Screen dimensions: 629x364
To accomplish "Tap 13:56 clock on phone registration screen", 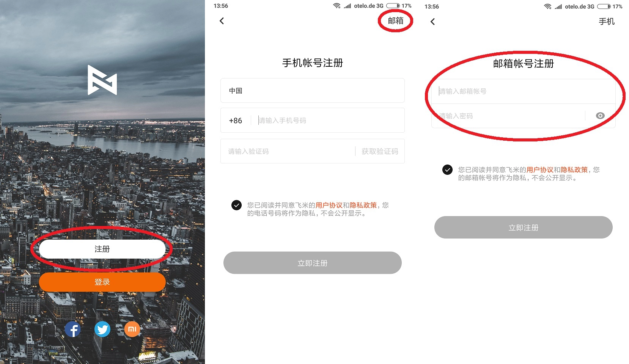I will point(221,6).
